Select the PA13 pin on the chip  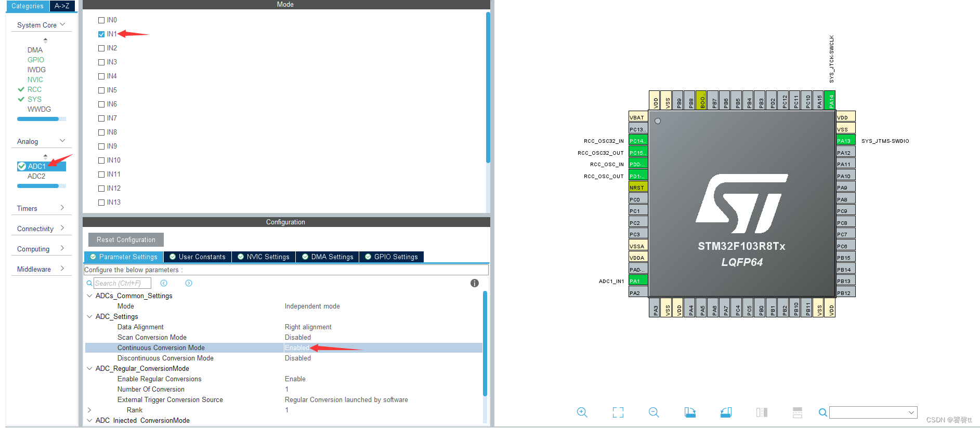pos(846,141)
